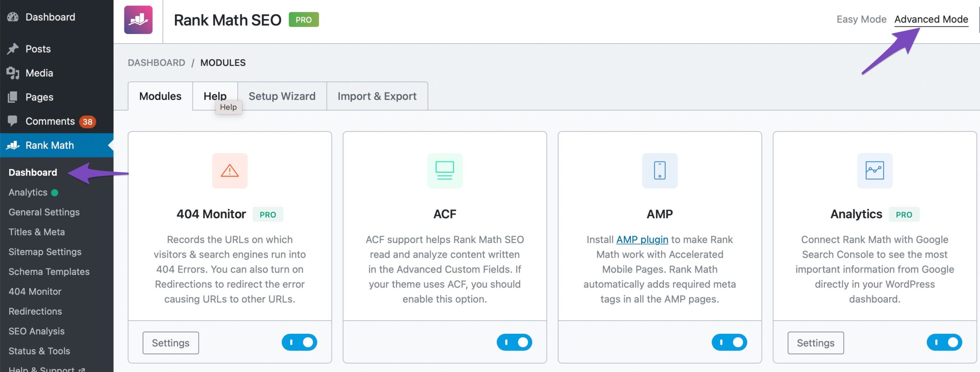Open the Media menu
Viewport: 980px width, 372px height.
[57, 73]
